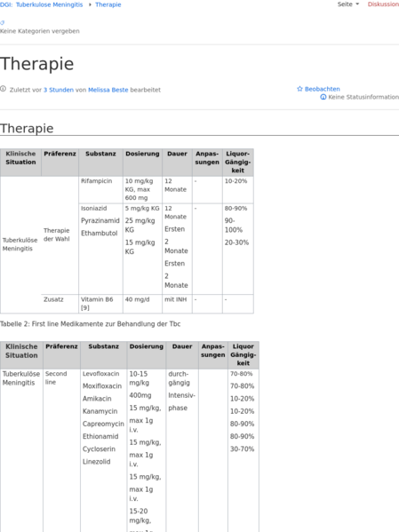Click the 'Vitamin B6 [9]' cell
Viewport: 399px width, 532px height.
click(x=100, y=304)
